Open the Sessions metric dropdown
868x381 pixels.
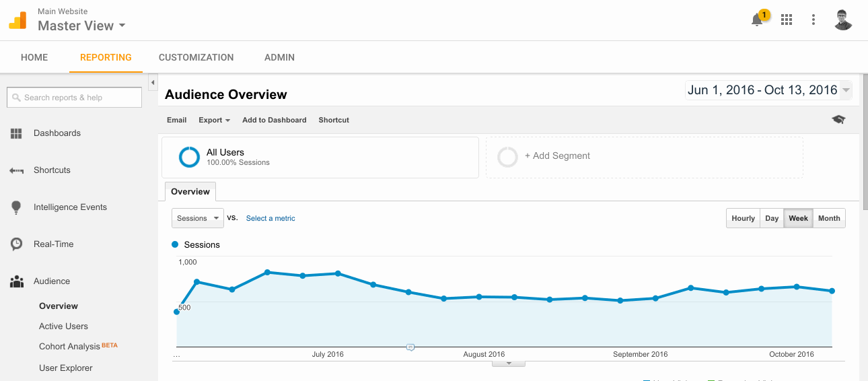[x=198, y=218]
